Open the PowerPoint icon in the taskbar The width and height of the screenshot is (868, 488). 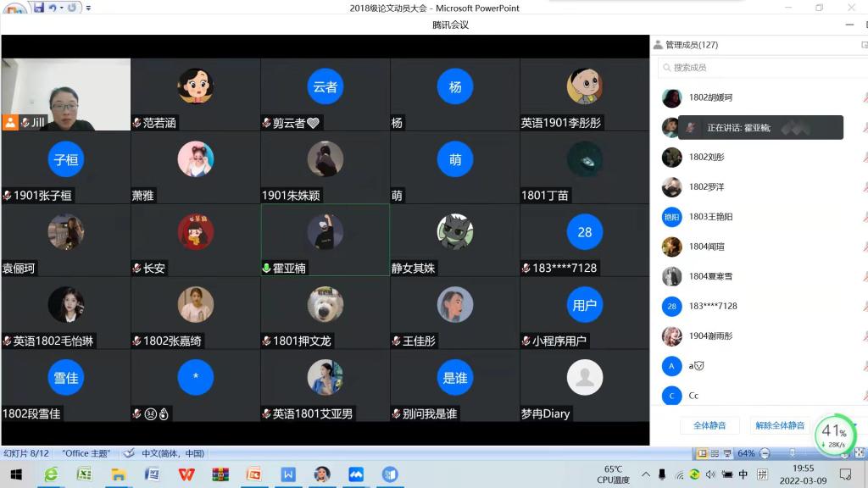[x=253, y=474]
